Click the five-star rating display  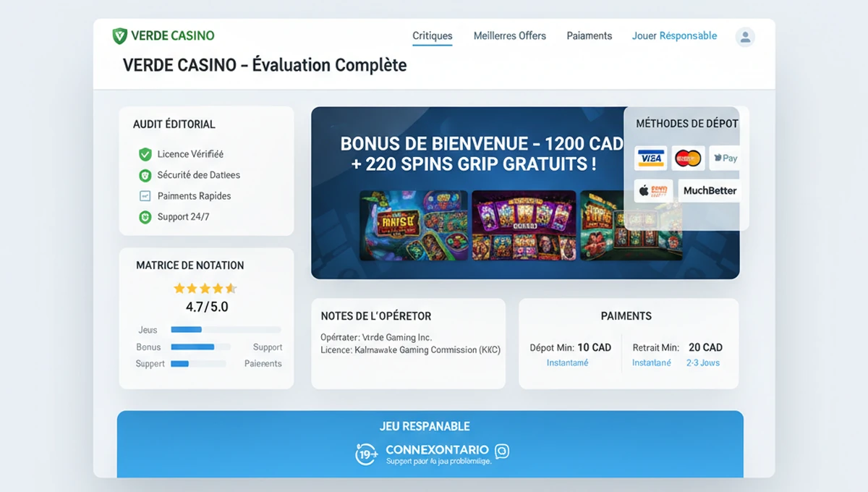pyautogui.click(x=205, y=288)
